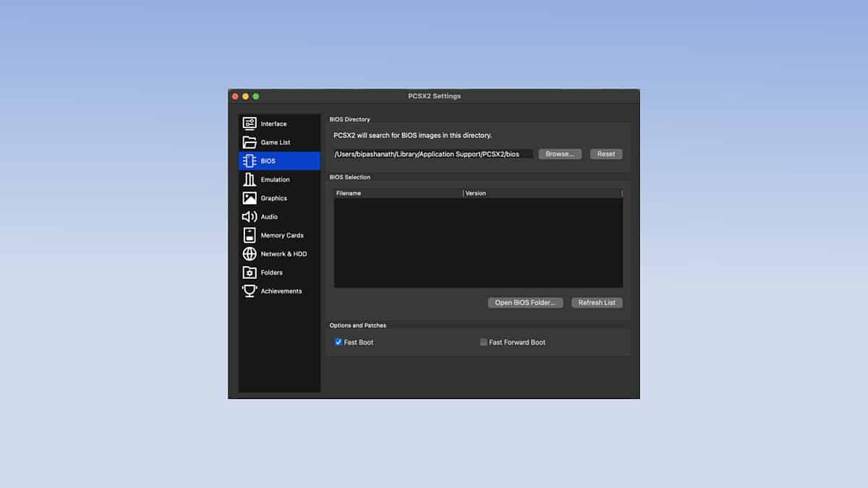Open the Folders settings section
This screenshot has height=488, width=868.
[250, 272]
